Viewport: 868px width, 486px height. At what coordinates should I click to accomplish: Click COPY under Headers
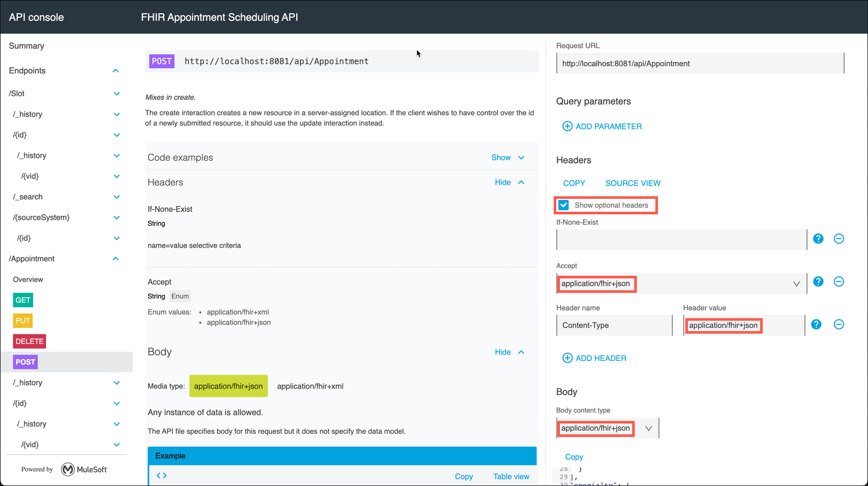[574, 183]
